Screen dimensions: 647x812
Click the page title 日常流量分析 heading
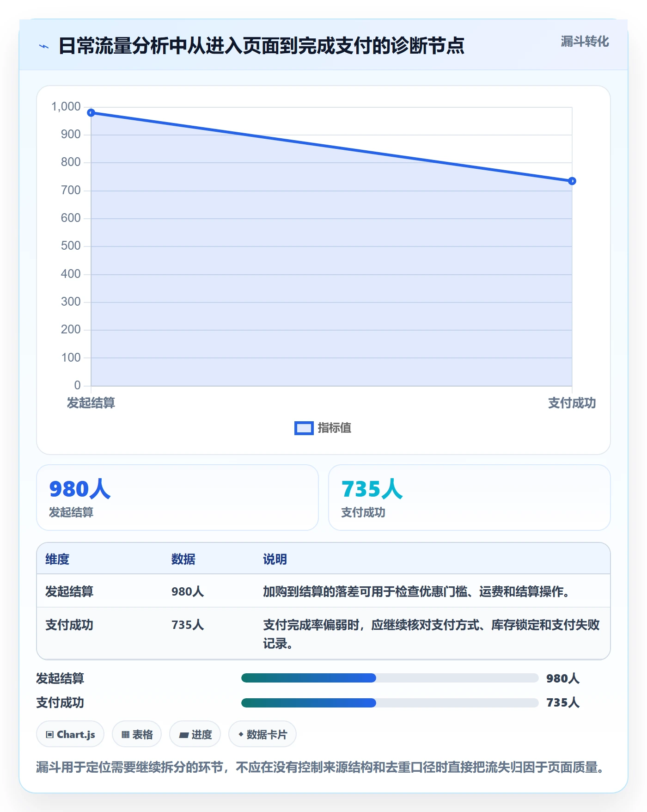262,46
